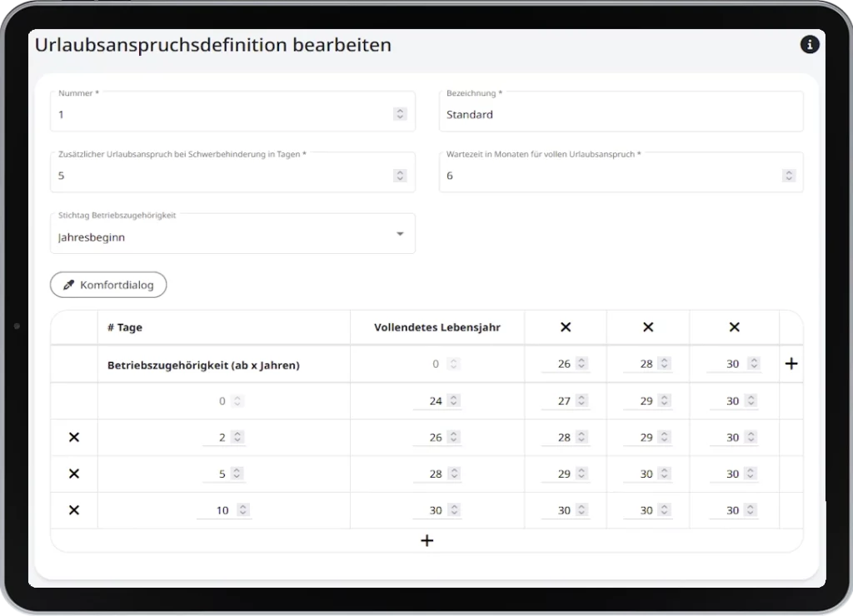Viewport: 853px width, 616px height.
Task: Delete the row for 2 years seniority
Action: tap(73, 437)
